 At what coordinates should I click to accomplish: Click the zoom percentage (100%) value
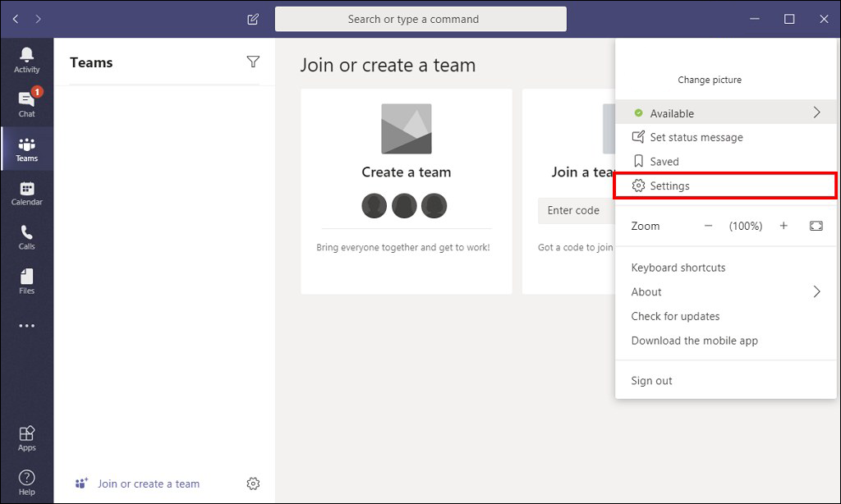746,226
